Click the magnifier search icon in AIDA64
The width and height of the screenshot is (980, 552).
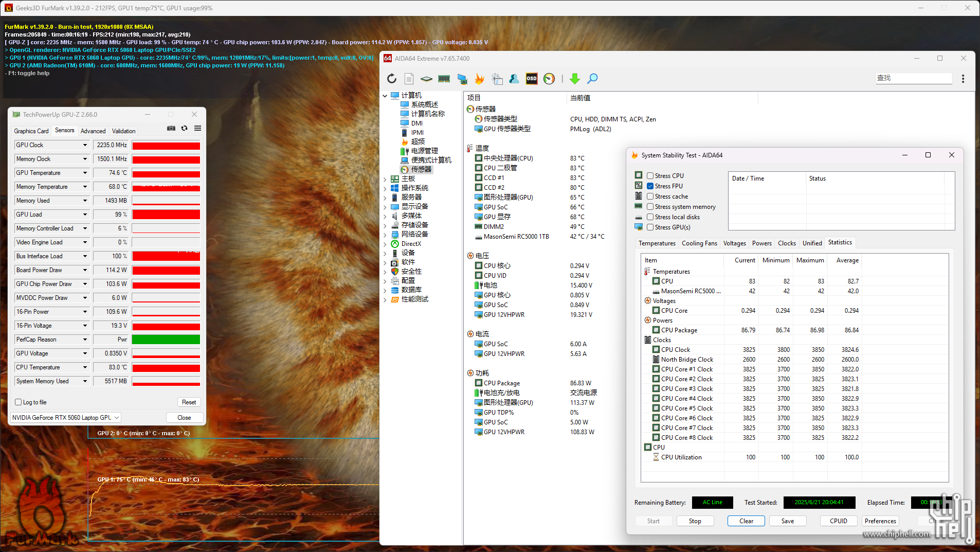coord(592,79)
